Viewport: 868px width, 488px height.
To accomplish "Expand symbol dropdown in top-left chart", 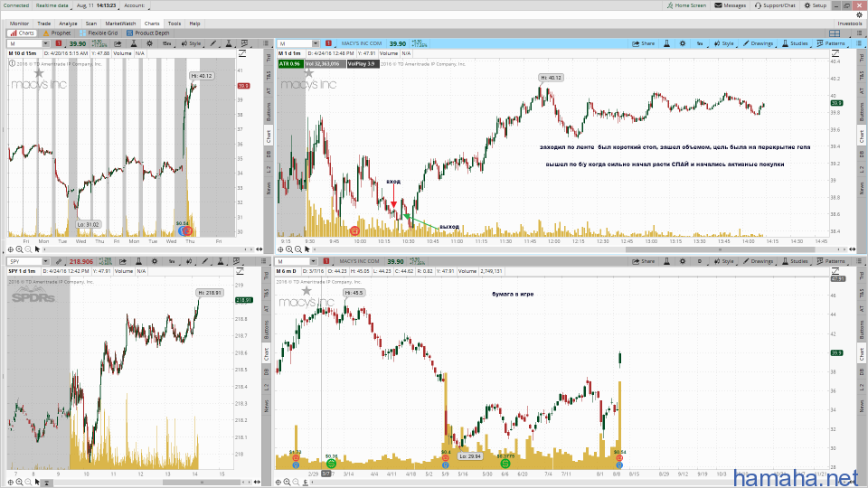I will [x=45, y=43].
